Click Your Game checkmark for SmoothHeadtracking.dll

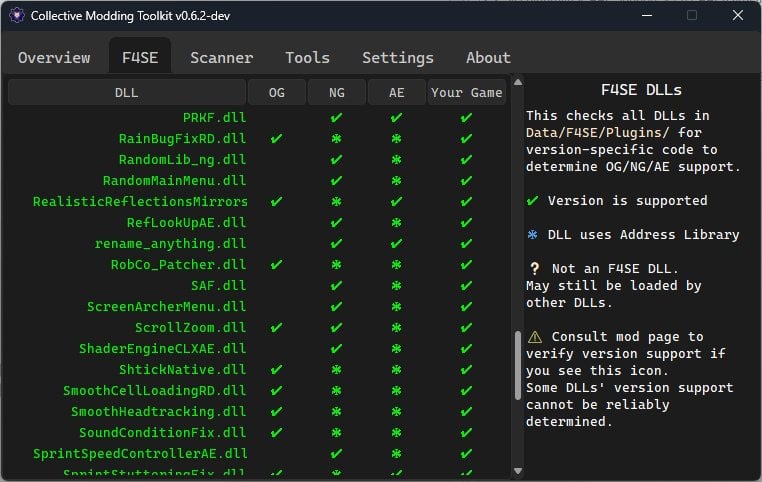pos(467,411)
